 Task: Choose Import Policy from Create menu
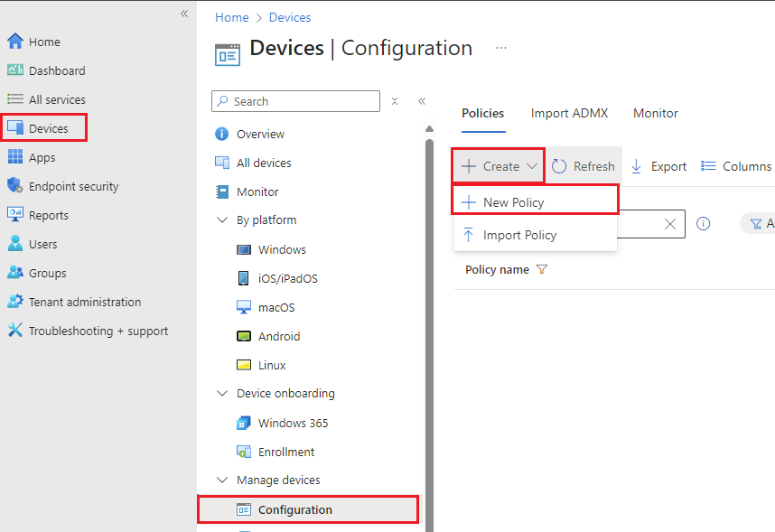(536, 236)
